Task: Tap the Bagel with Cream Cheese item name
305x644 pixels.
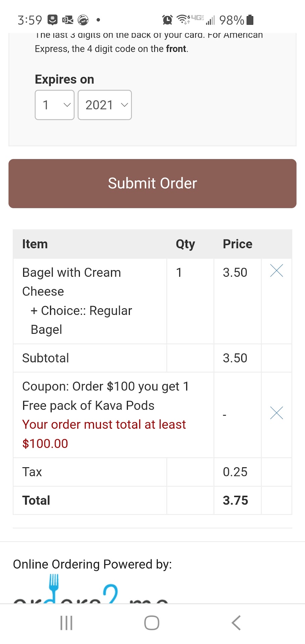Action: pos(71,282)
